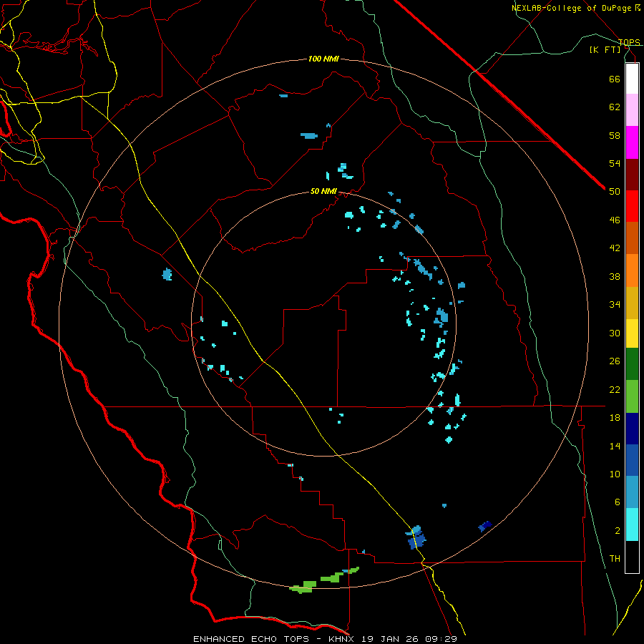644x644 pixels.
Task: Click the K FT units label
Action: pos(605,49)
